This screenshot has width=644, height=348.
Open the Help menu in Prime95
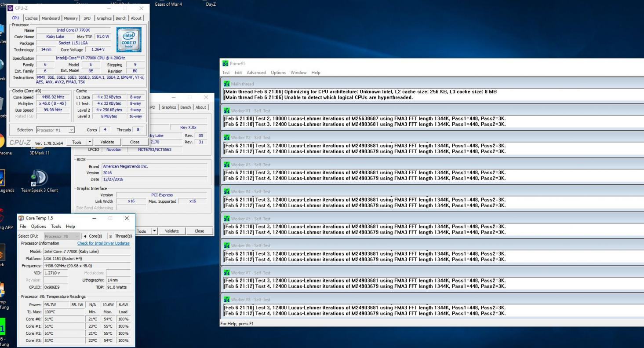pos(316,73)
